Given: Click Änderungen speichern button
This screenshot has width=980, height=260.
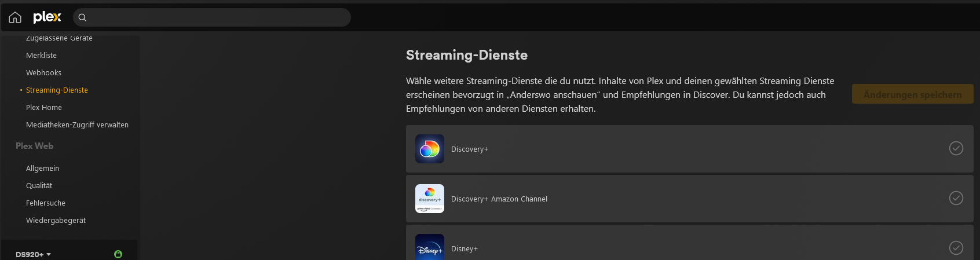Looking at the screenshot, I should [912, 94].
